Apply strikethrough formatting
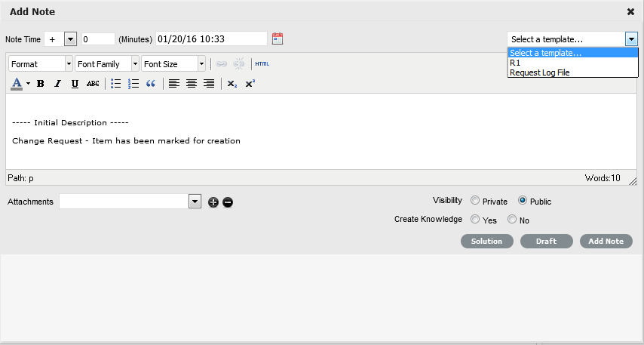Image resolution: width=644 pixels, height=345 pixels. [x=93, y=84]
